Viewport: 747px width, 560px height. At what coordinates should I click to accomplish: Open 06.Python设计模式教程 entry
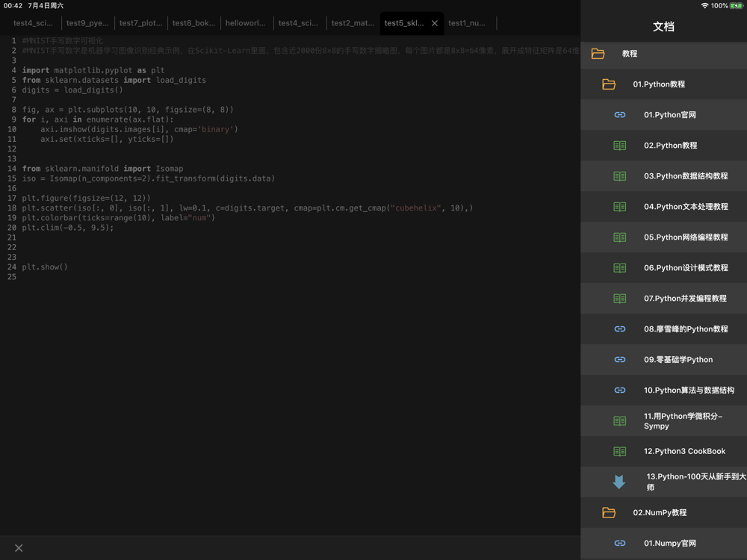coord(685,268)
